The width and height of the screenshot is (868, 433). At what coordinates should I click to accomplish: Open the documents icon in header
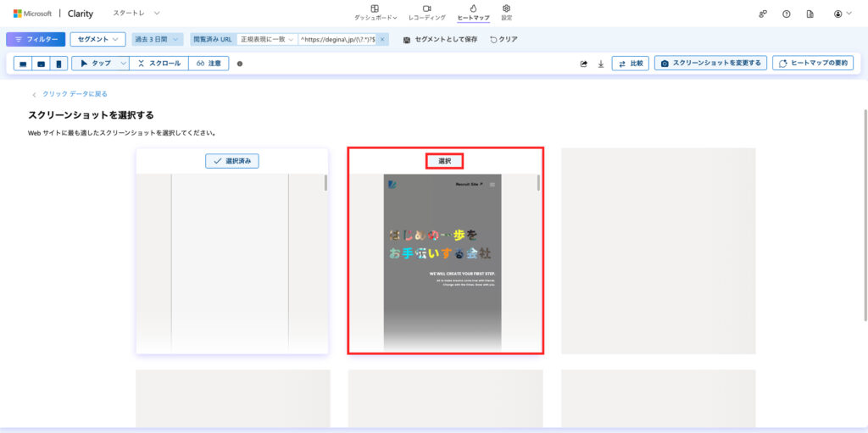810,14
